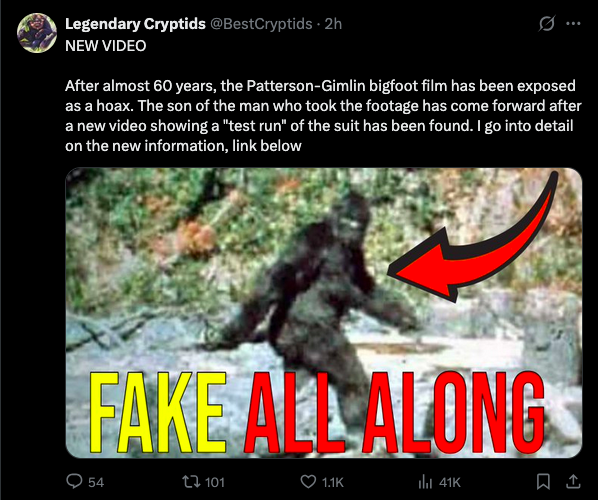View post analytics bar-chart icon
This screenshot has height=500, width=598.
click(x=425, y=482)
